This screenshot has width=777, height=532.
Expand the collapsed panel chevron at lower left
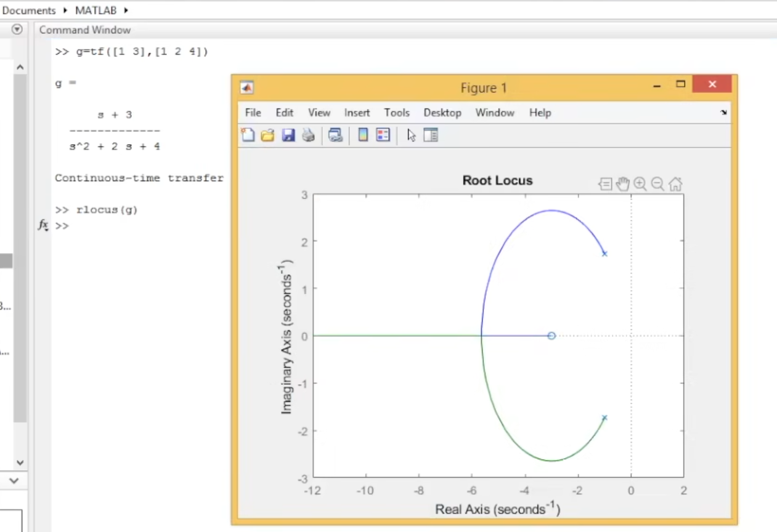tap(14, 481)
